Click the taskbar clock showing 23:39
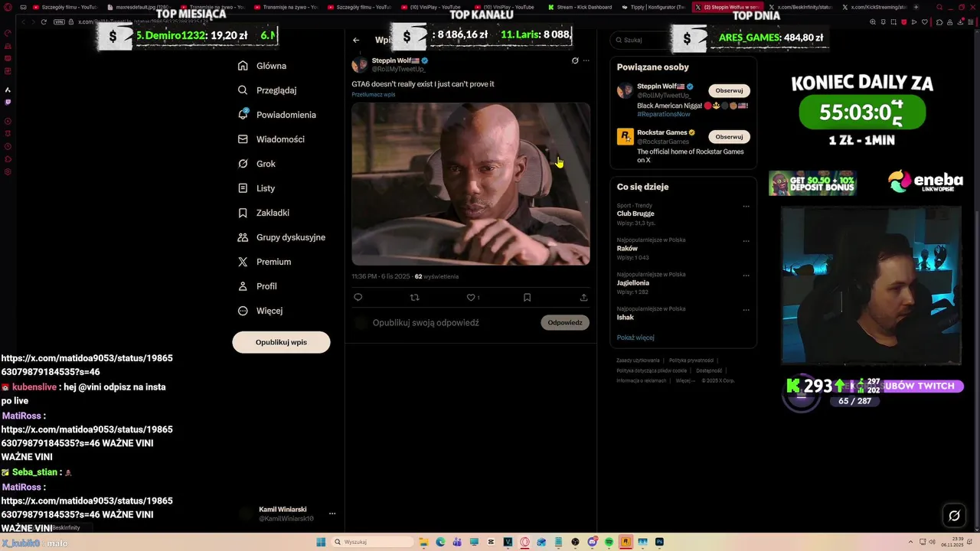The width and height of the screenshot is (980, 551). (953, 542)
